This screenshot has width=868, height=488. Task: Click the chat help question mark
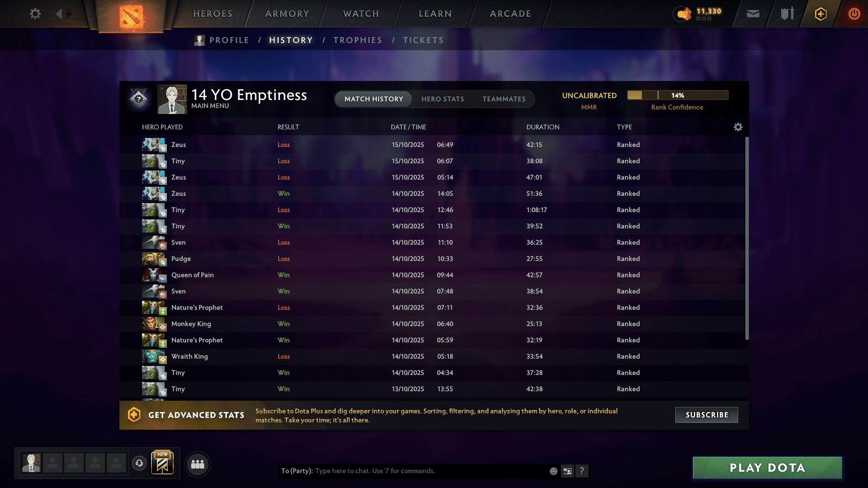[x=582, y=471]
